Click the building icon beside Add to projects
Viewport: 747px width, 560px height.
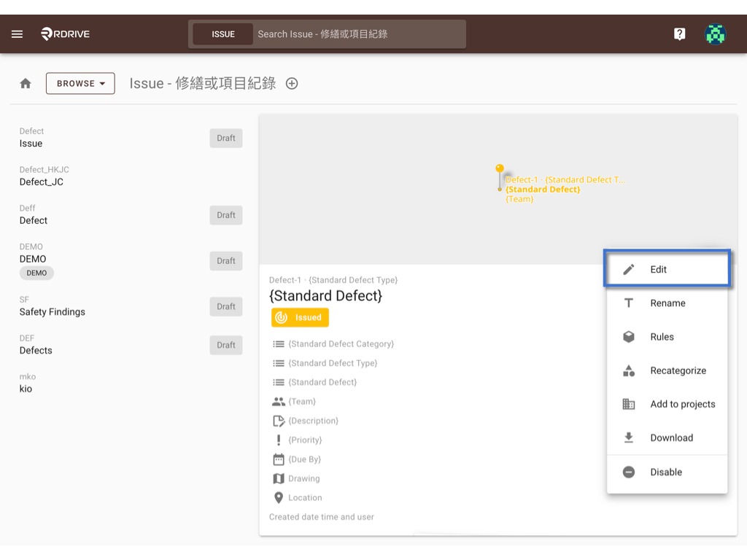pyautogui.click(x=628, y=404)
